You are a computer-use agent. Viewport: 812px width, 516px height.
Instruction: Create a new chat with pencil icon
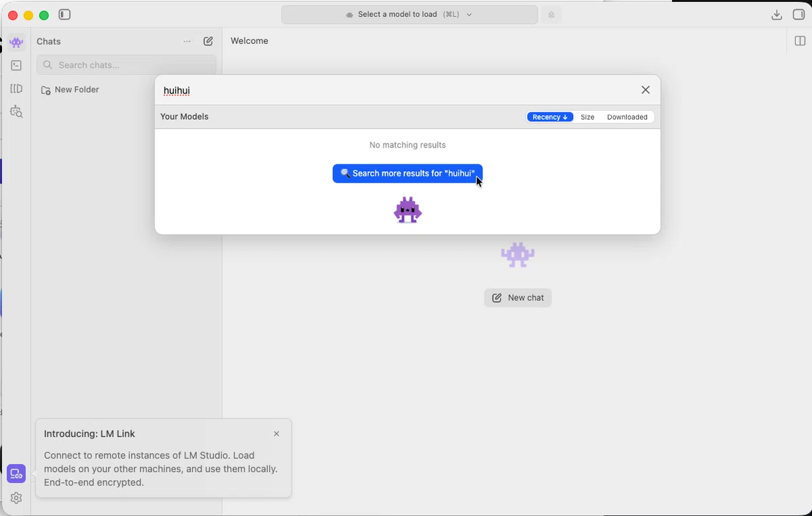[208, 41]
